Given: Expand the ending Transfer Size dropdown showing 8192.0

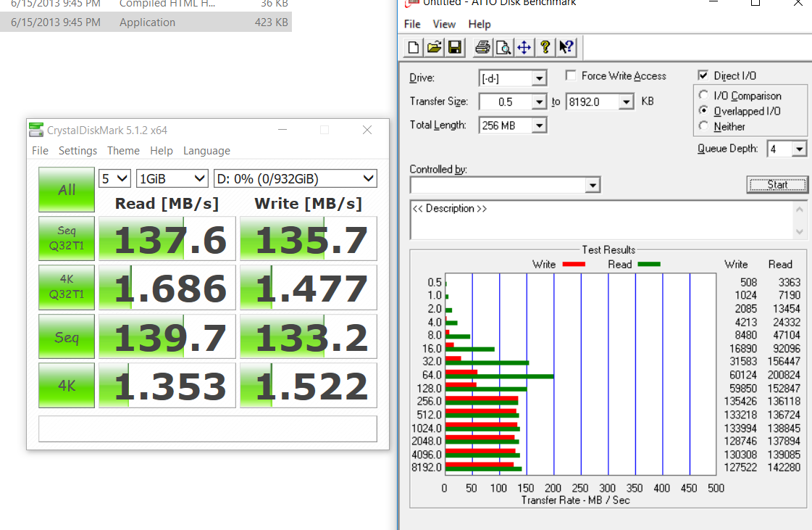Looking at the screenshot, I should [x=626, y=102].
